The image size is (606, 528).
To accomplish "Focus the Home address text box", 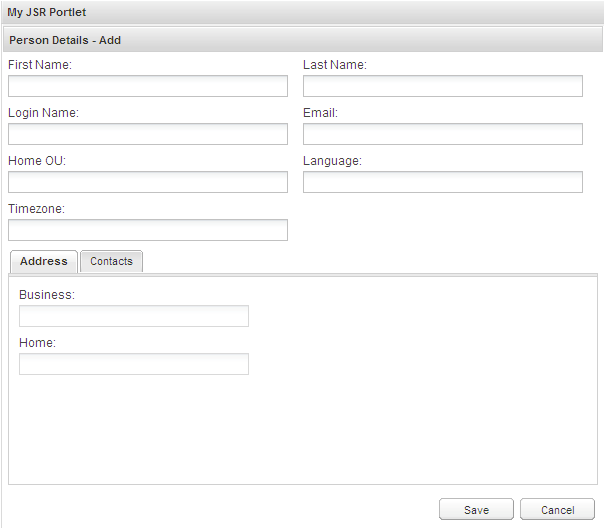I will click(x=133, y=364).
